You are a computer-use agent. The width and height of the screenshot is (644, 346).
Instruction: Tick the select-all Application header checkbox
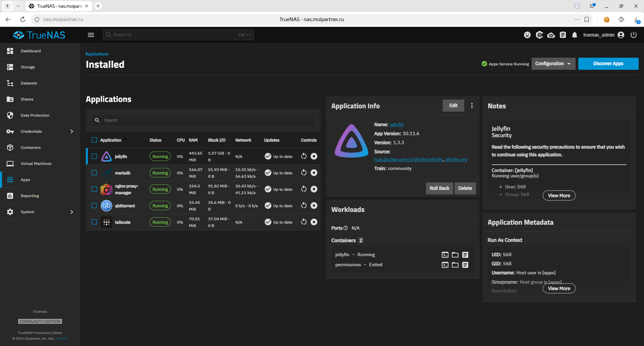click(x=94, y=140)
